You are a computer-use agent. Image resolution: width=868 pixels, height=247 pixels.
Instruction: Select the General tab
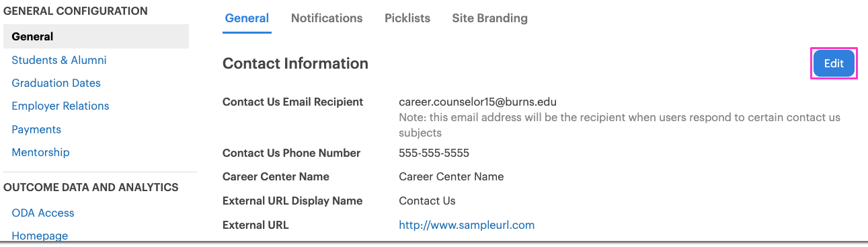tap(247, 18)
